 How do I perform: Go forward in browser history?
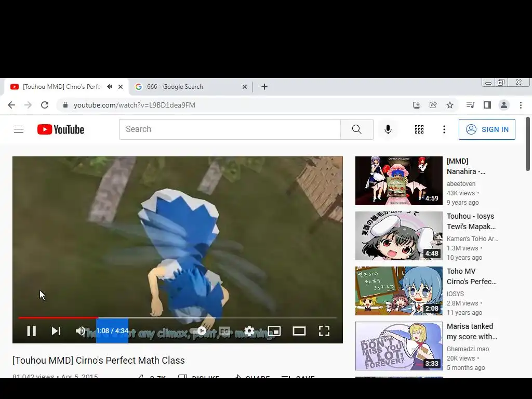click(28, 105)
